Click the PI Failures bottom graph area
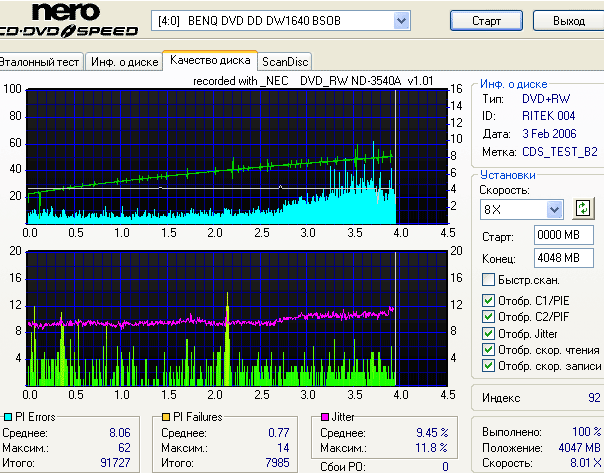 (237, 319)
